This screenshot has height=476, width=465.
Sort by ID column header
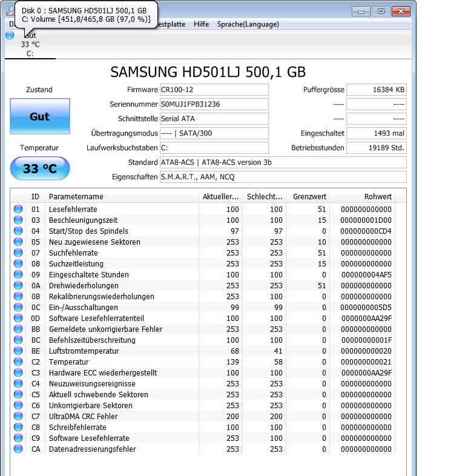tap(36, 197)
